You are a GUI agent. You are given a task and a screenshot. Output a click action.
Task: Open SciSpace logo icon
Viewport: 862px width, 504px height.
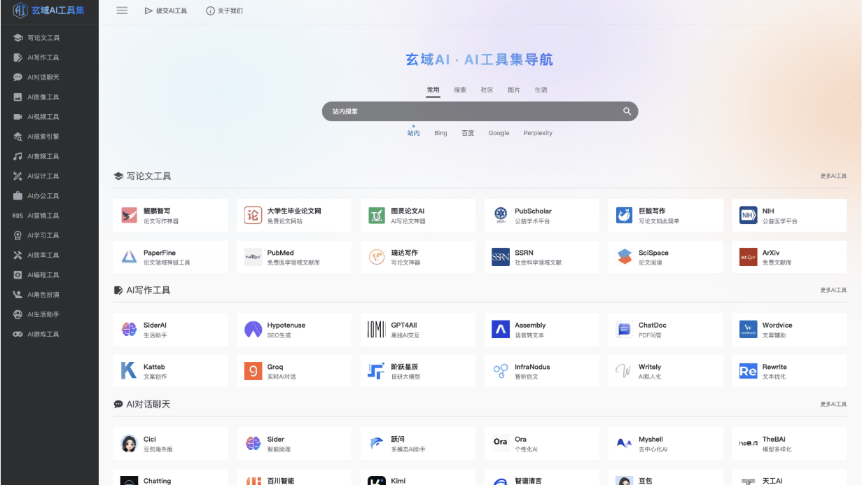624,257
